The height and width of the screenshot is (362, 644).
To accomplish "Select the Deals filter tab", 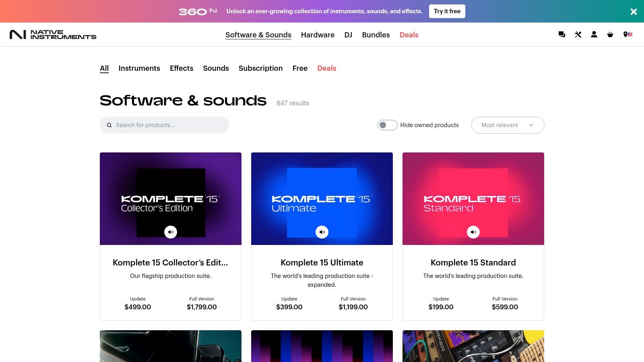I will coord(327,68).
